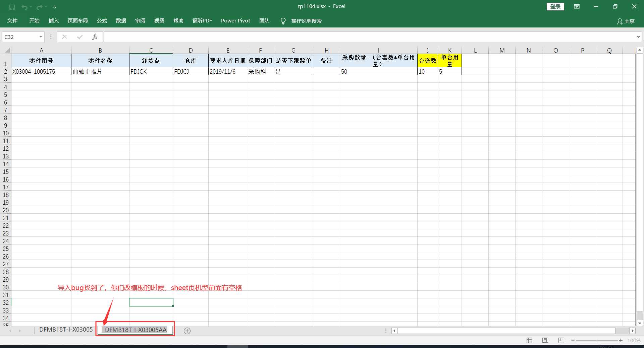Click the horizontal scrollbar left arrow

394,331
